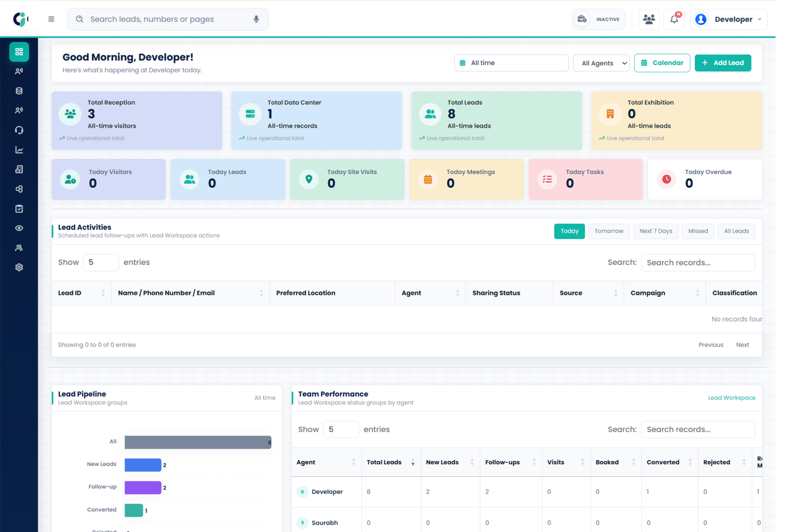The image size is (787, 532).
Task: Click the Developer agent row name
Action: point(327,492)
